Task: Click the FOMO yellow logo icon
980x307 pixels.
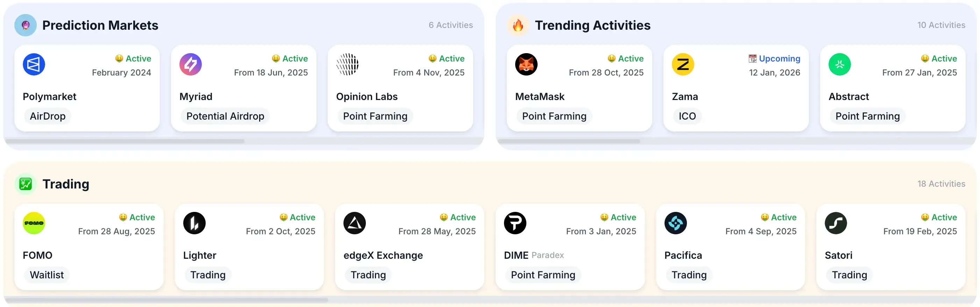Action: 34,223
